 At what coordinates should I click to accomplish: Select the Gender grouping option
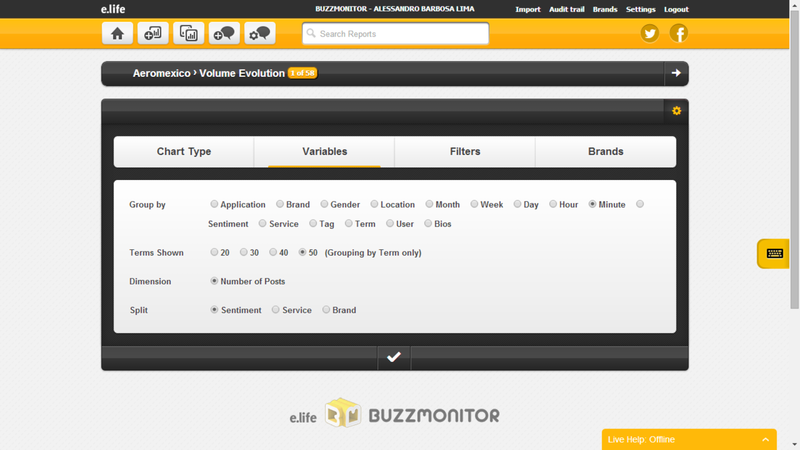(x=325, y=204)
